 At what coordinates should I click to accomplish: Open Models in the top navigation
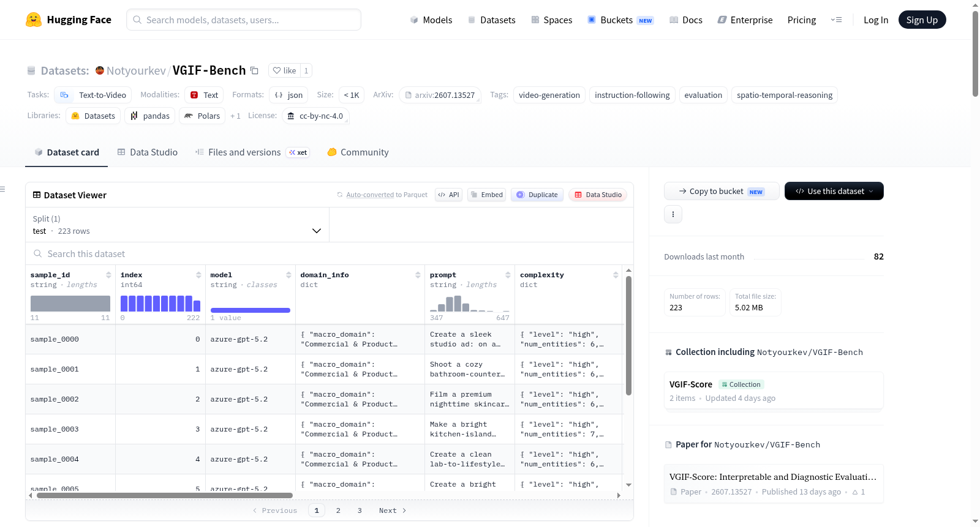point(431,20)
